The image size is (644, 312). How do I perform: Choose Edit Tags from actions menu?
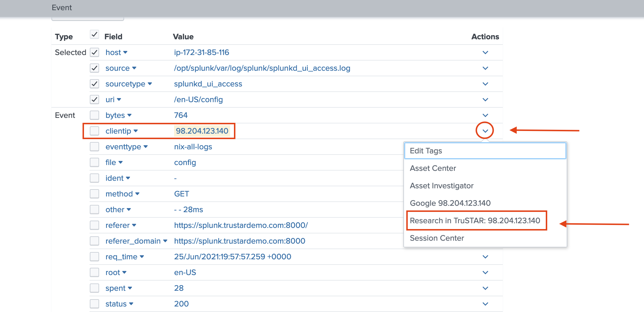point(485,151)
